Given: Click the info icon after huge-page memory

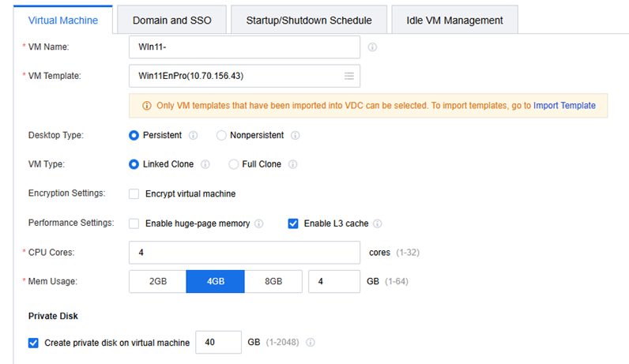Looking at the screenshot, I should pyautogui.click(x=258, y=224).
